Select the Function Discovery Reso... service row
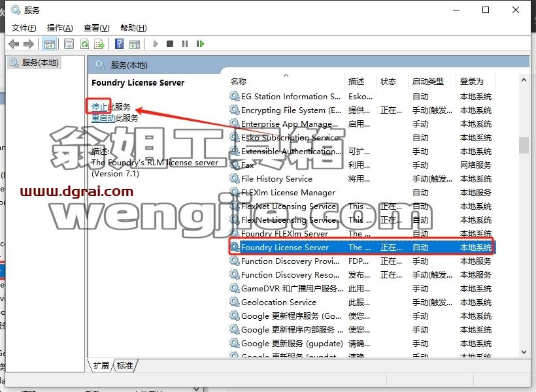Screen dimensions: 536x392 pos(362,275)
